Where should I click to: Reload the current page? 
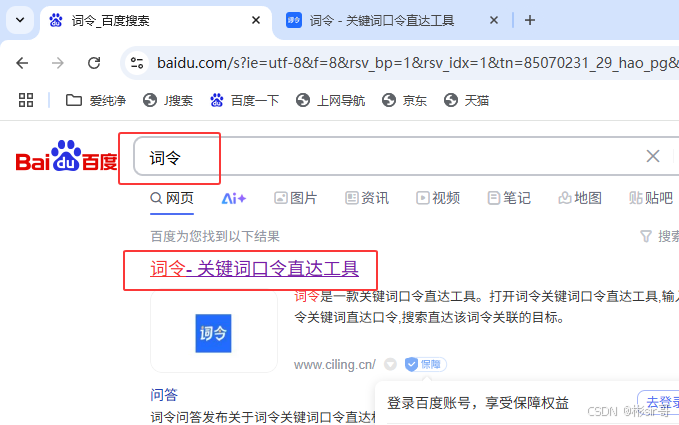point(94,63)
